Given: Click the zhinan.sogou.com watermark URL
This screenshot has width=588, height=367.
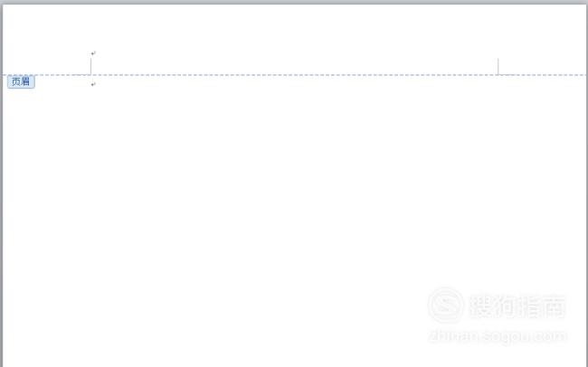Looking at the screenshot, I should point(498,335).
